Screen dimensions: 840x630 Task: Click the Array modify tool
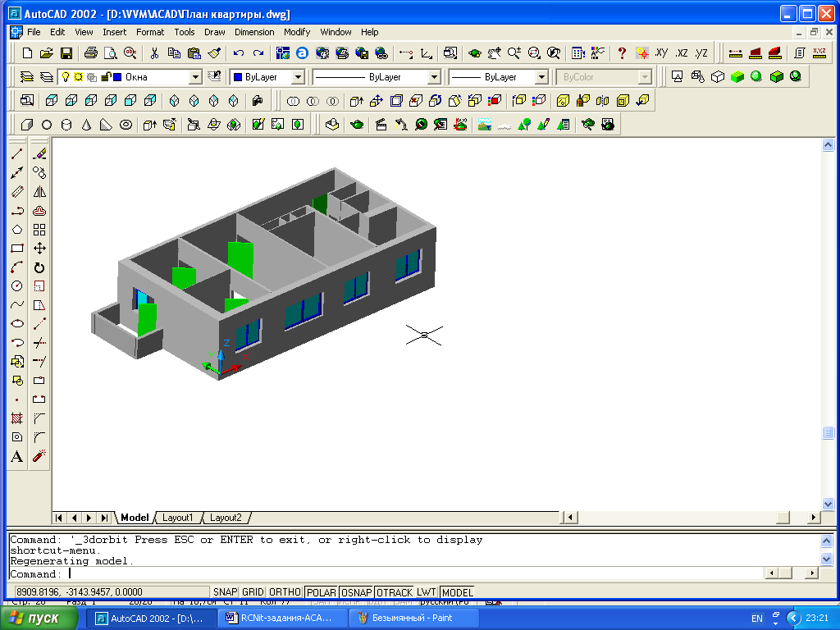tap(39, 230)
